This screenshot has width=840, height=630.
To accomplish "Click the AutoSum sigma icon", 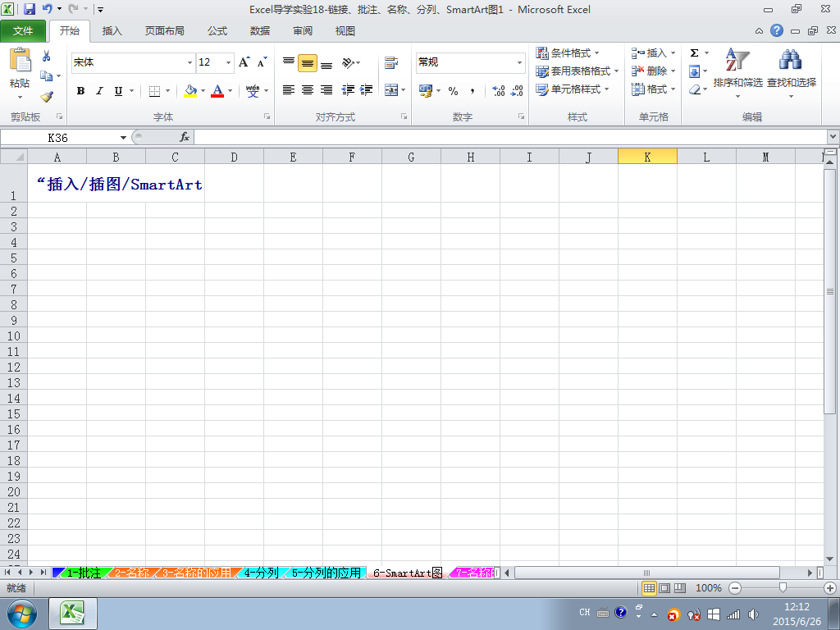I will pos(694,53).
